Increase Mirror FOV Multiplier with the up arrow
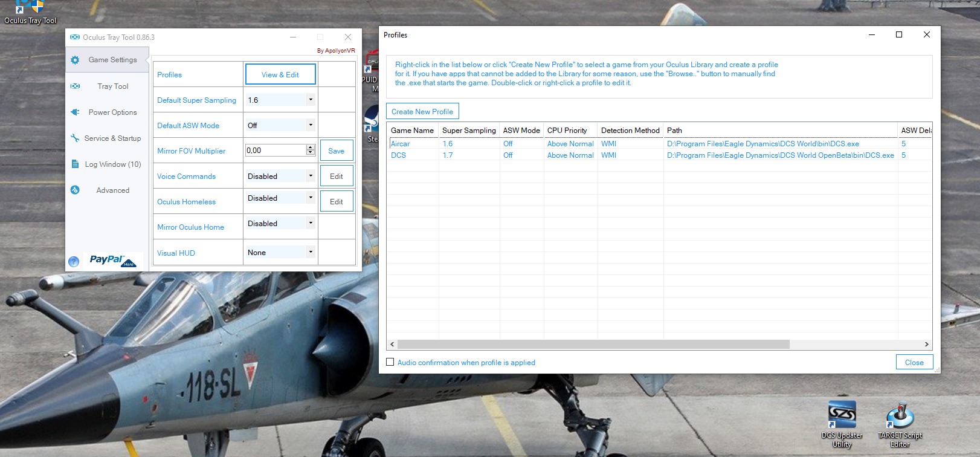 pos(311,147)
